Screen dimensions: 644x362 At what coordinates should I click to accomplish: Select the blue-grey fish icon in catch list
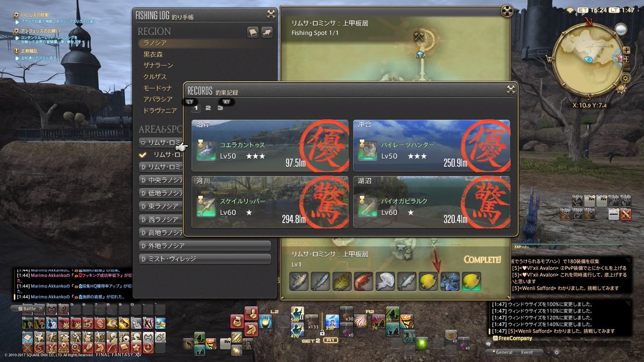pos(320,282)
